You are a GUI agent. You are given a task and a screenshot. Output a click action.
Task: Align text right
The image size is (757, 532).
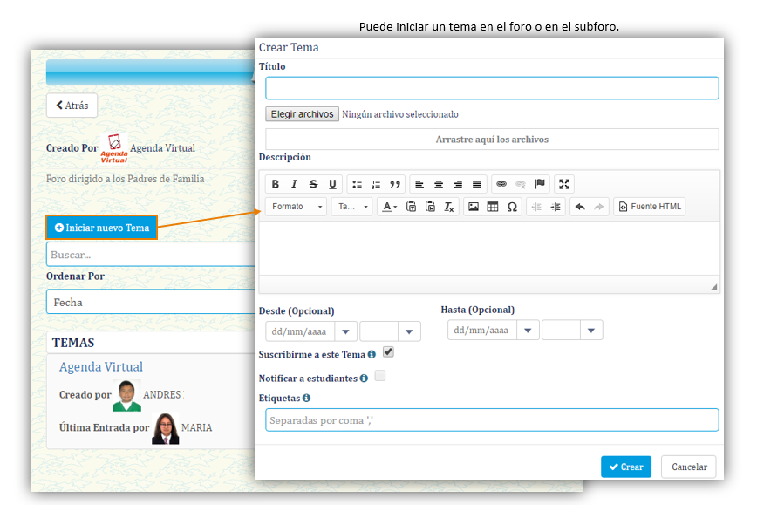458,184
